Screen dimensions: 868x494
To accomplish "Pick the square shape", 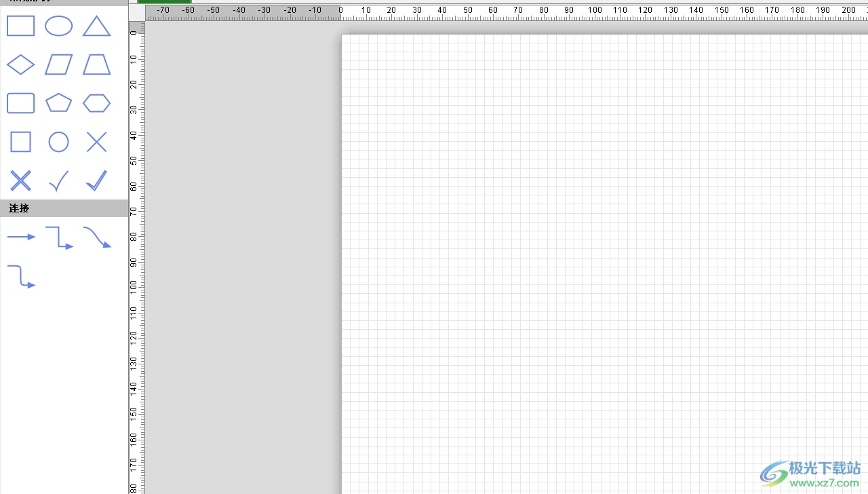I will [x=20, y=142].
